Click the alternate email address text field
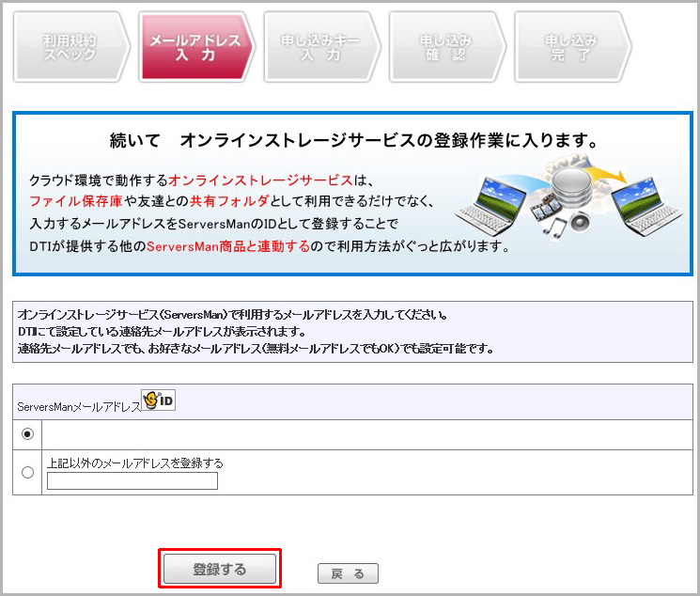 132,481
